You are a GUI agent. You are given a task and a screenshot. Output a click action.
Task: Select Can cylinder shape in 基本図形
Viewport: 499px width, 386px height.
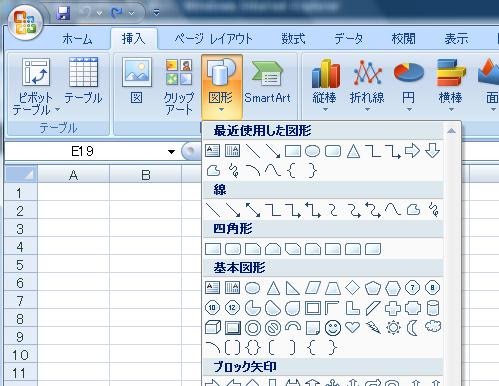(x=433, y=308)
